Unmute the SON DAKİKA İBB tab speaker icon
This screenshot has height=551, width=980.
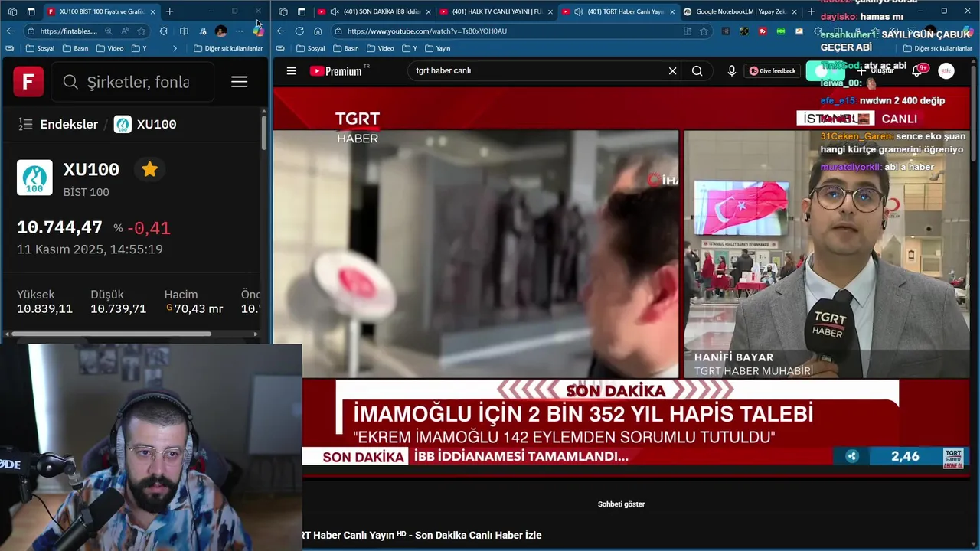coord(335,11)
